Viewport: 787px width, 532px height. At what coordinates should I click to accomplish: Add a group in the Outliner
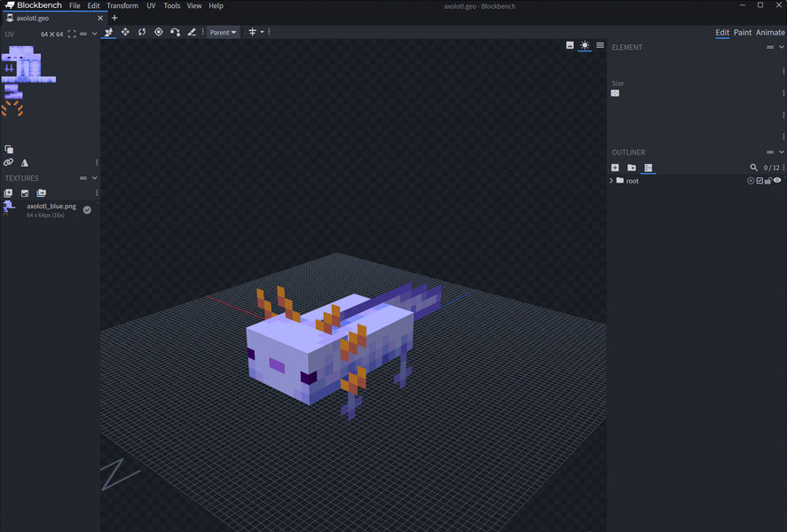pos(632,168)
